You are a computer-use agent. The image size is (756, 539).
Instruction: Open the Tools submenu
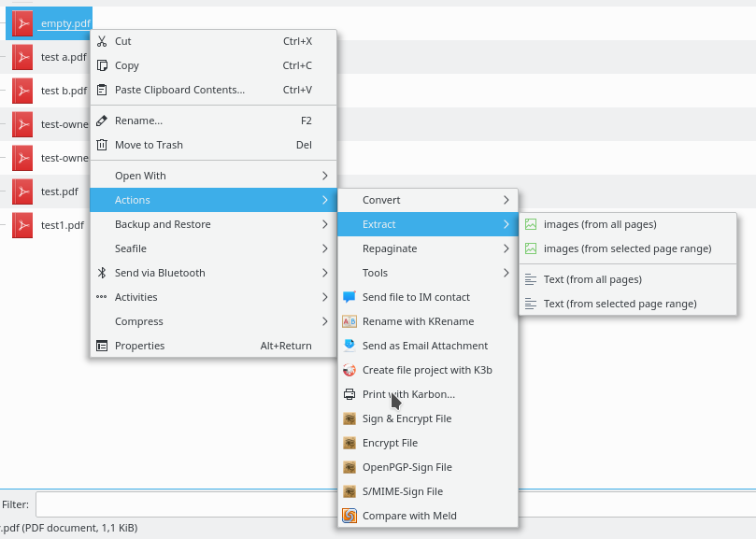(x=428, y=273)
